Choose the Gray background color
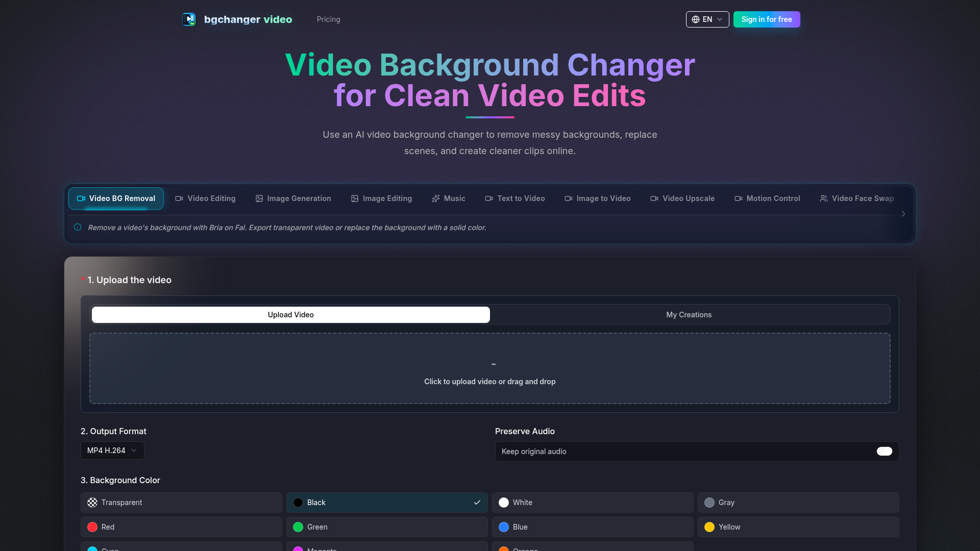This screenshot has width=980, height=551. point(798,503)
